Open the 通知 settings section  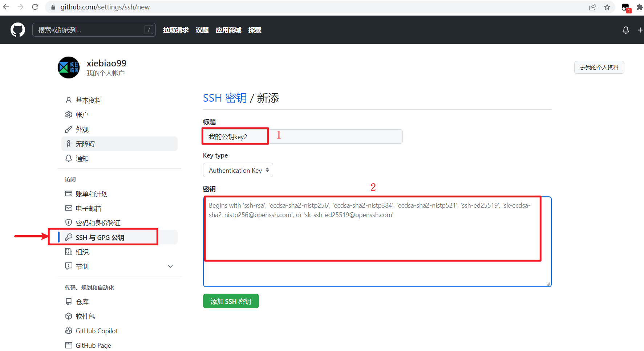tap(82, 158)
